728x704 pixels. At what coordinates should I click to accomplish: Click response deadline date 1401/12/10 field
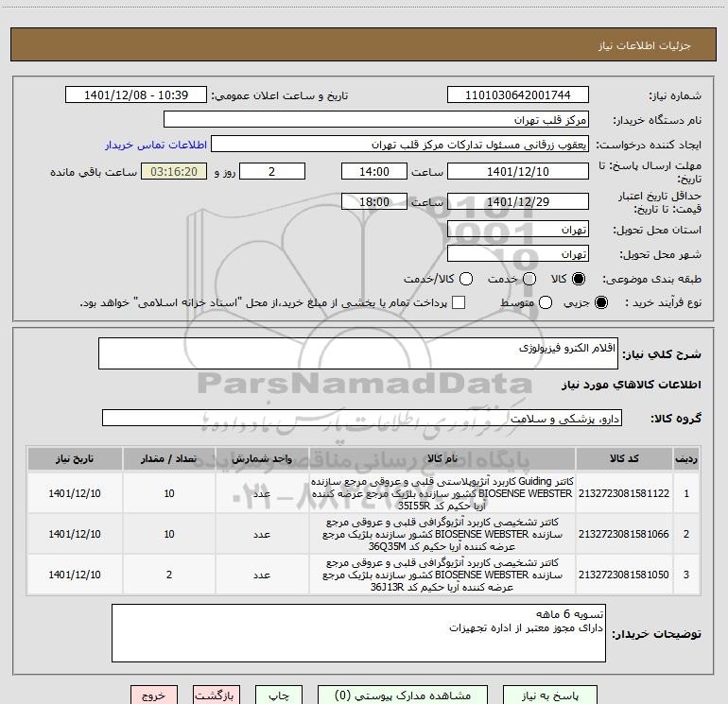pos(518,171)
